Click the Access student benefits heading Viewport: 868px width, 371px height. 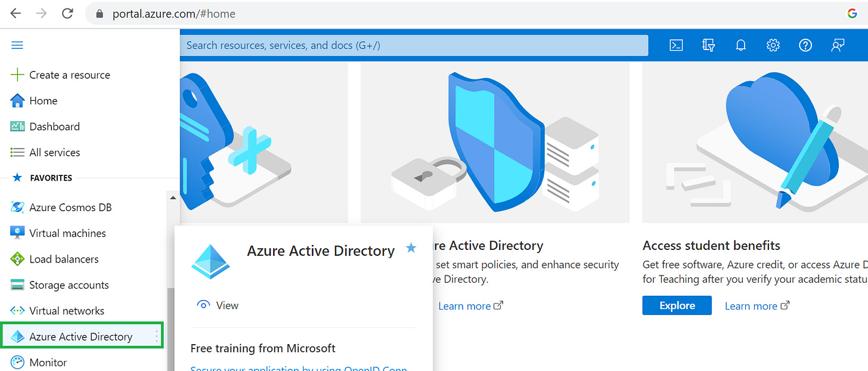point(711,245)
